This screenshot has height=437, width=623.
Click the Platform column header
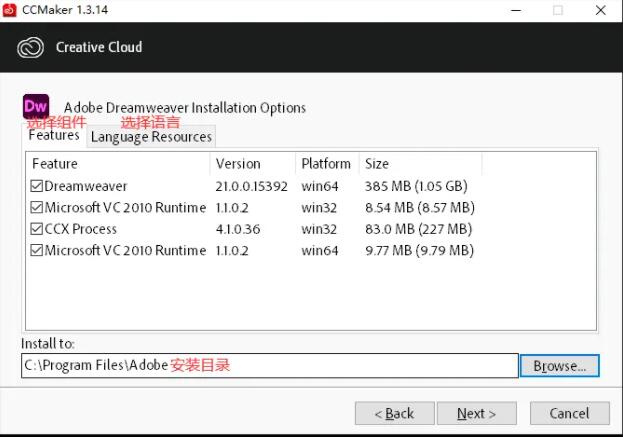pos(327,164)
